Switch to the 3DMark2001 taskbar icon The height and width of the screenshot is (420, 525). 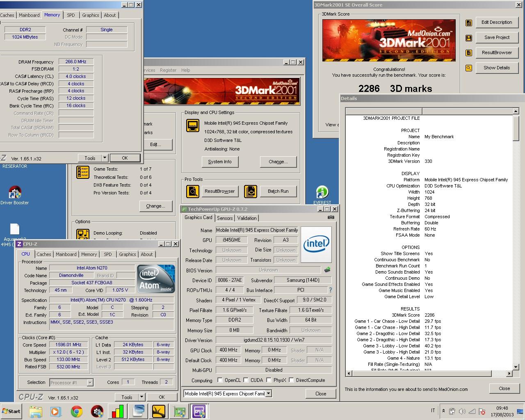pyautogui.click(x=159, y=411)
